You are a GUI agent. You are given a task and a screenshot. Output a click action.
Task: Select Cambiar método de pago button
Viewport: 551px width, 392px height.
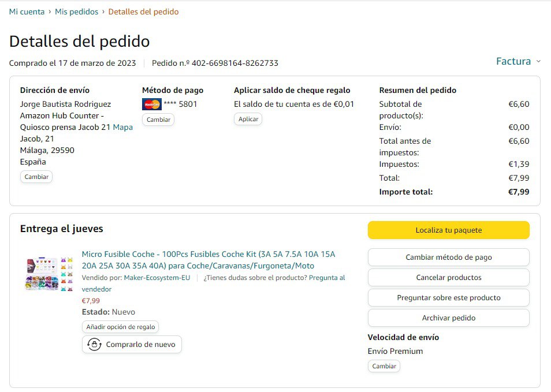(448, 257)
